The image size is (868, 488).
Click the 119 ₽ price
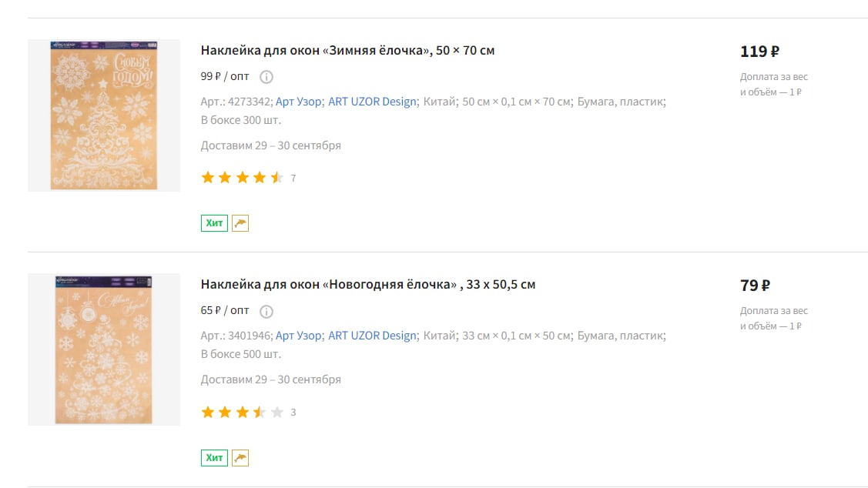[x=759, y=52]
